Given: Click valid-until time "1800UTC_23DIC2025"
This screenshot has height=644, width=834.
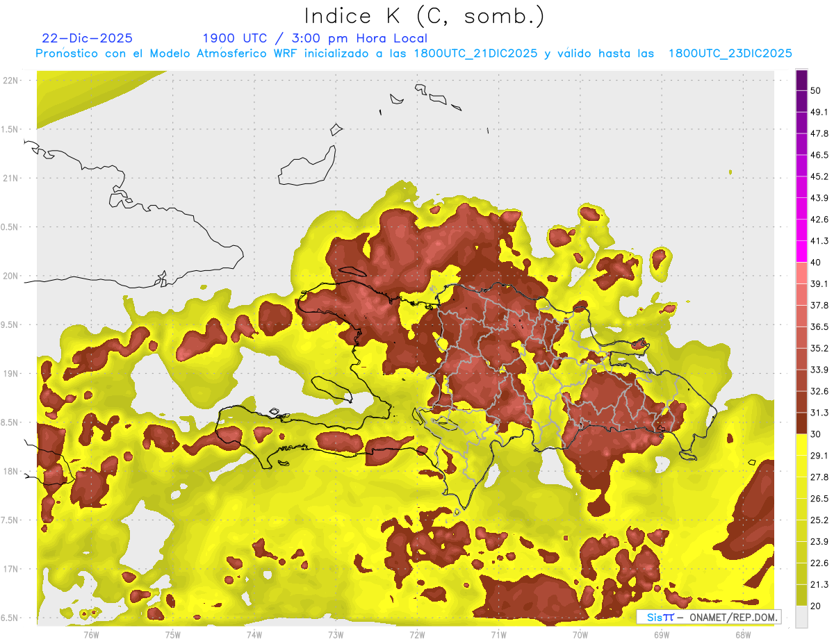Looking at the screenshot, I should coord(730,53).
